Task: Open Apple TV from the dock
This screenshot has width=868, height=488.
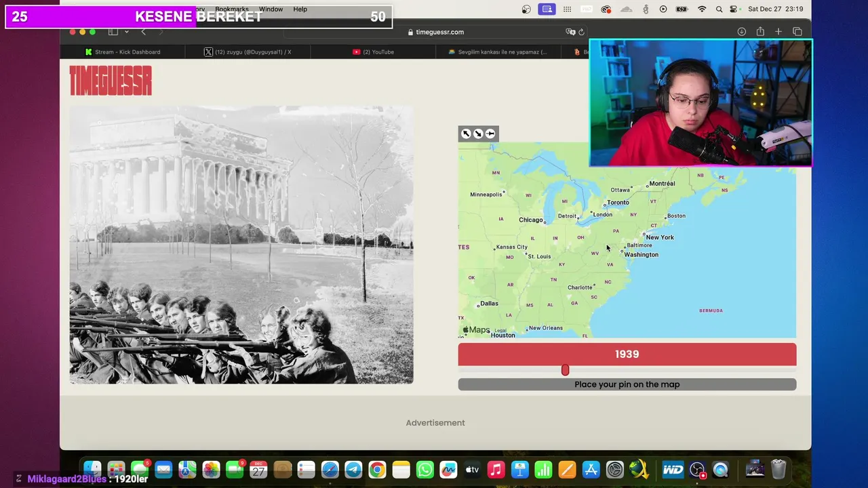Action: (x=472, y=469)
